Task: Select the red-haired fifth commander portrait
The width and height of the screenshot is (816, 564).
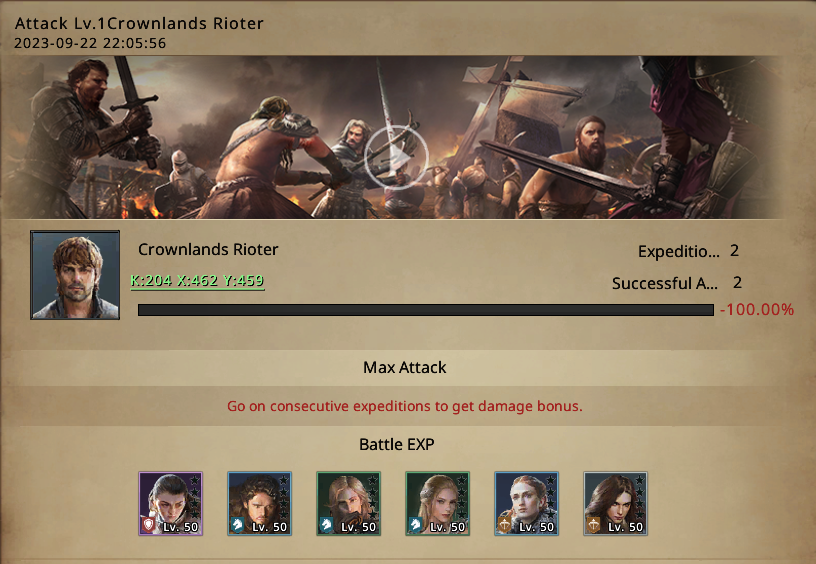Action: tap(527, 504)
